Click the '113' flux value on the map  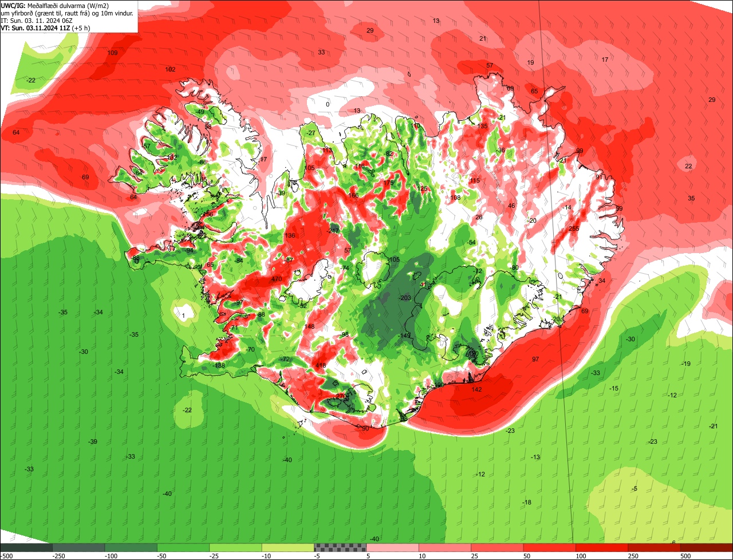(x=327, y=151)
